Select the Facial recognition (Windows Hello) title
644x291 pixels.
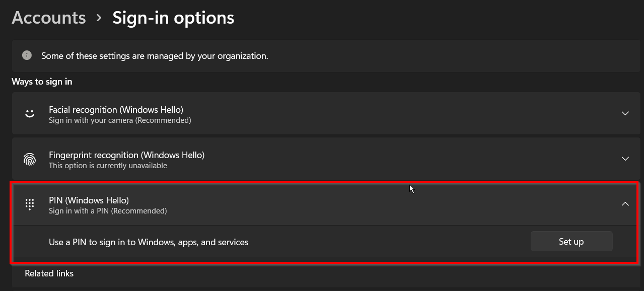click(116, 109)
